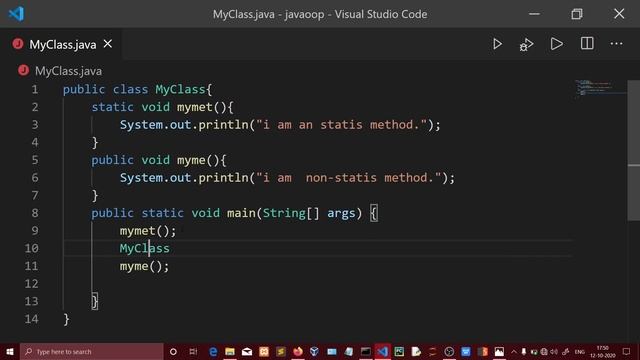Click the taskbar clock and date

(602, 352)
